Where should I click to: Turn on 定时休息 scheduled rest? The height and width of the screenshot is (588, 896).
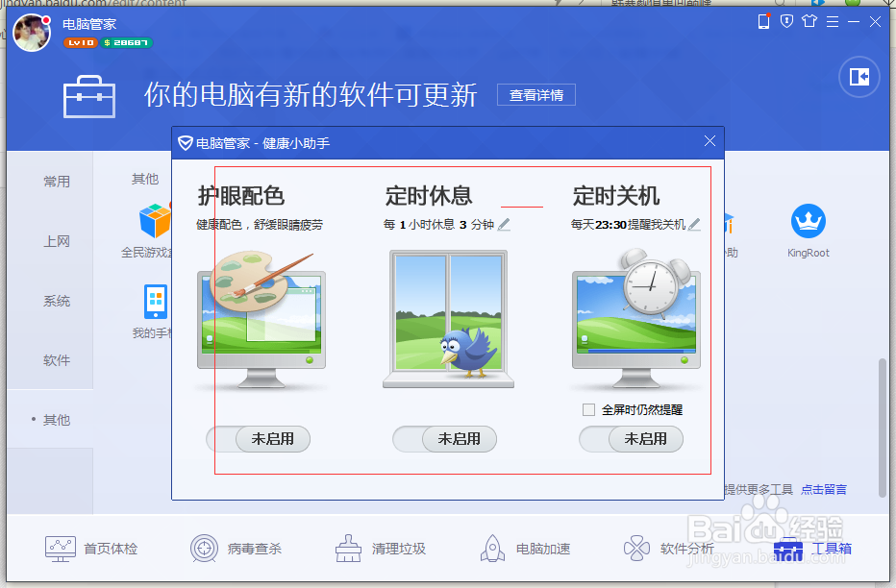(x=444, y=439)
